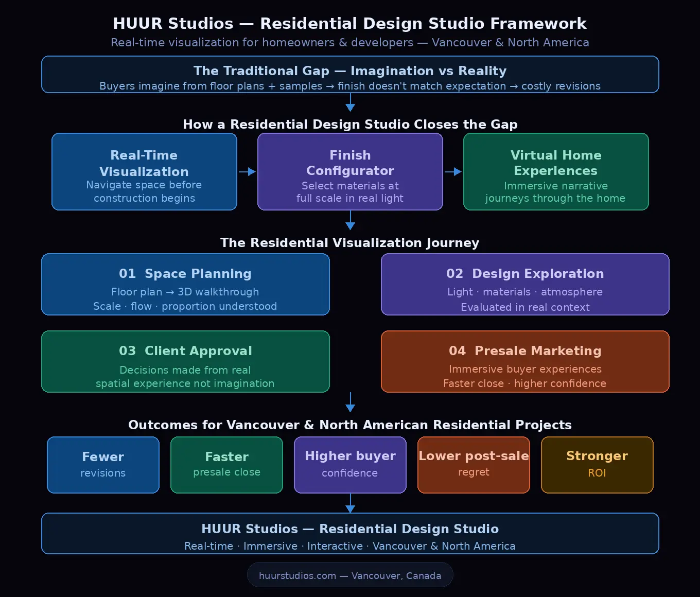
Task: Open the huurstudios.com footer link
Action: [x=350, y=575]
